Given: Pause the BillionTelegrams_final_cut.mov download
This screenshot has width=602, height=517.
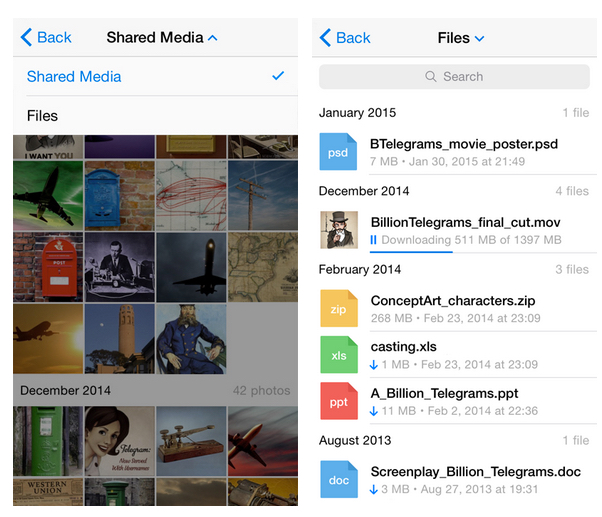Looking at the screenshot, I should (373, 240).
